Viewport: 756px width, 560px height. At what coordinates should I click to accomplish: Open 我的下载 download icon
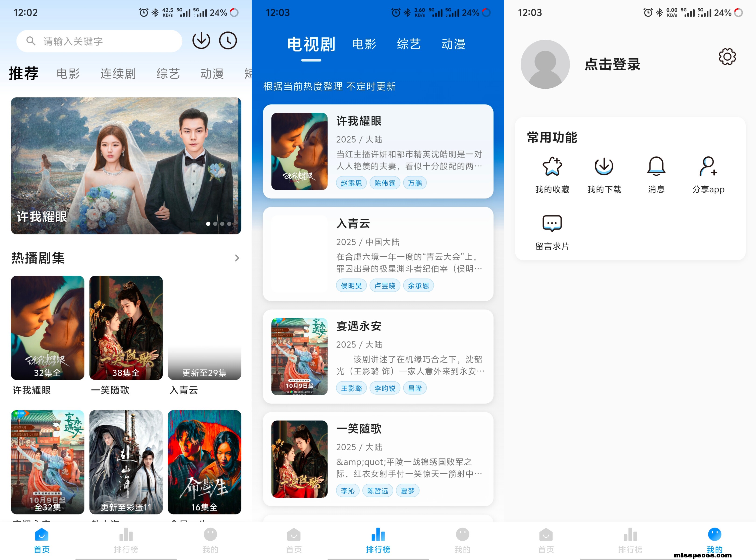point(604,167)
